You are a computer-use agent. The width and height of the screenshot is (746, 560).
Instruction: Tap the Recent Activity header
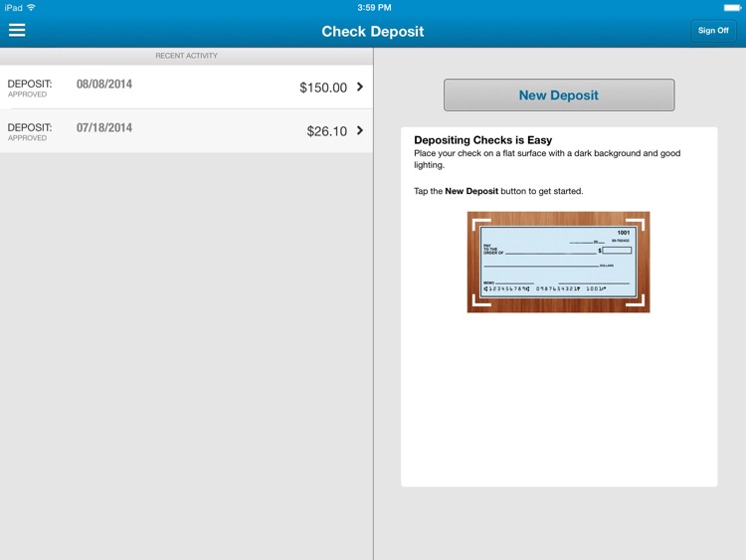pyautogui.click(x=187, y=56)
